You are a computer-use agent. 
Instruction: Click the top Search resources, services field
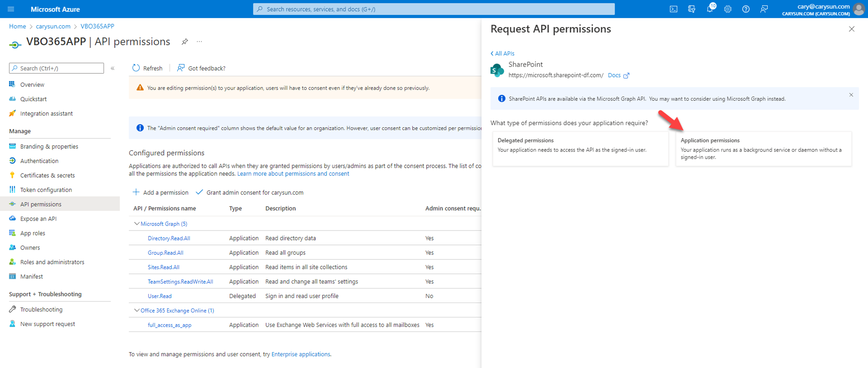click(x=434, y=9)
